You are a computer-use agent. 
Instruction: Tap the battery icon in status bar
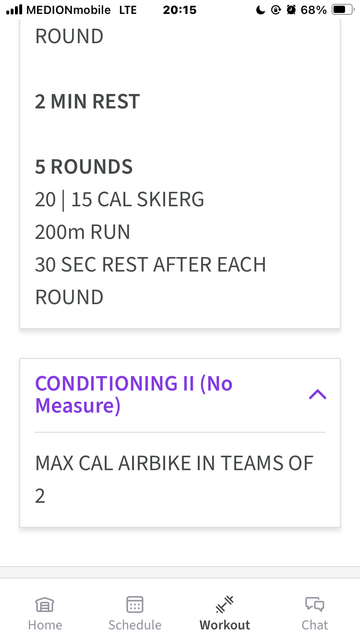[x=343, y=10]
